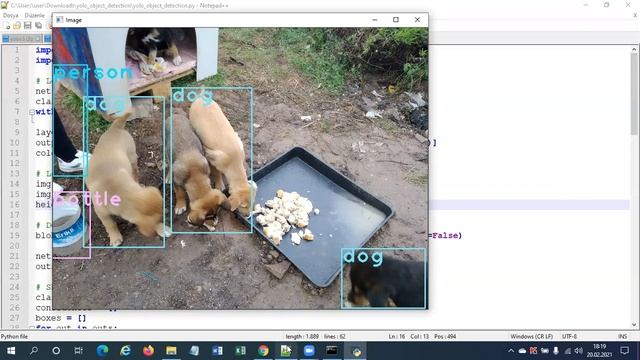Viewport: 640px width, 360px height.
Task: Click the microphone tray icon
Action: tap(556, 351)
